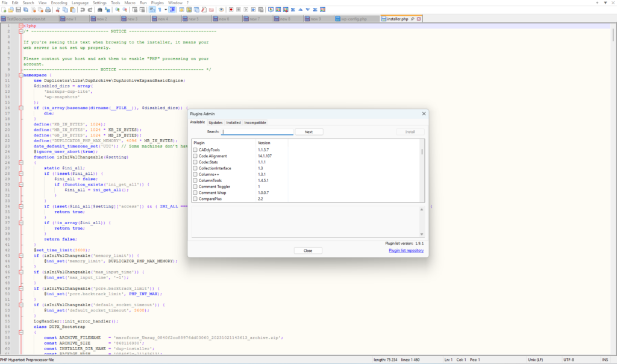This screenshot has width=617, height=364.
Task: Click the UTF-8 encoding in status bar
Action: point(569,360)
